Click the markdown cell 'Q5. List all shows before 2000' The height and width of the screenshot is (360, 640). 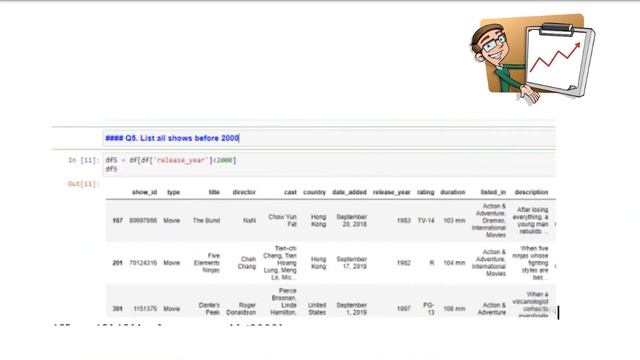tap(329, 138)
